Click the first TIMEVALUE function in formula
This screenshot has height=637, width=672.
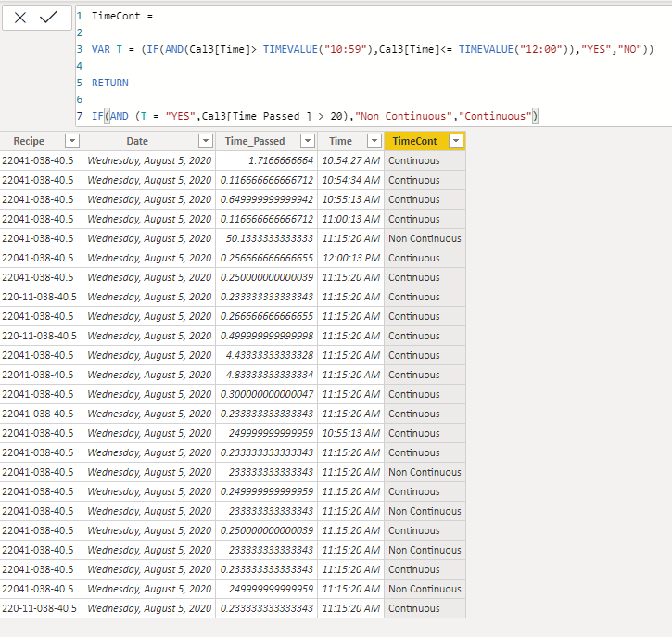pos(290,49)
